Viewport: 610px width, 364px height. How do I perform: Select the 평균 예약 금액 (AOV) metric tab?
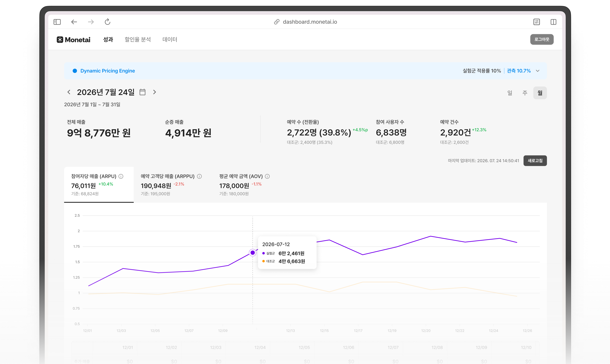[244, 184]
